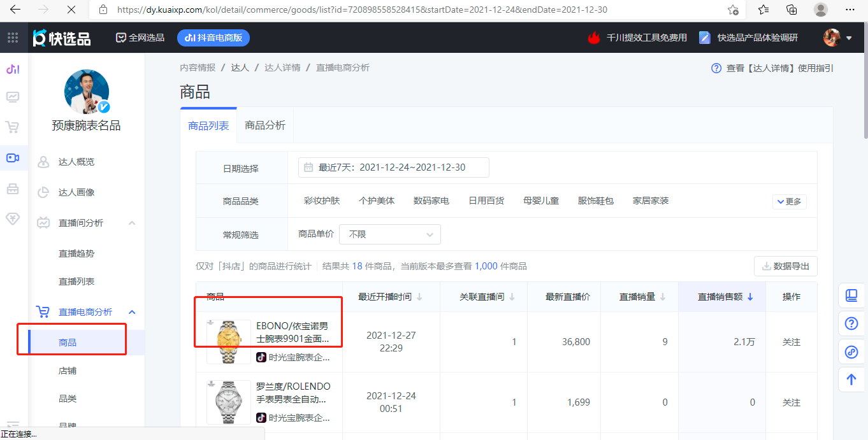868x440 pixels.
Task: Jump to top with the up arrow icon
Action: (851, 380)
